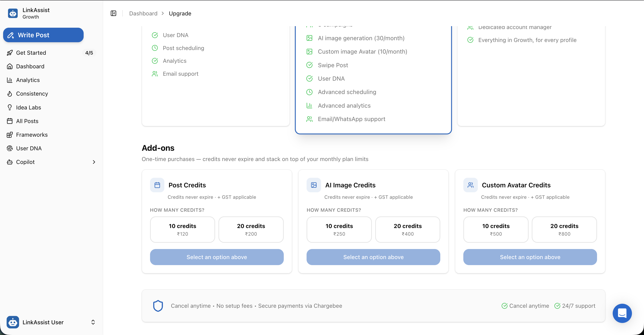
Task: Click the LinkAssist User avatar icon
Action: 13,322
